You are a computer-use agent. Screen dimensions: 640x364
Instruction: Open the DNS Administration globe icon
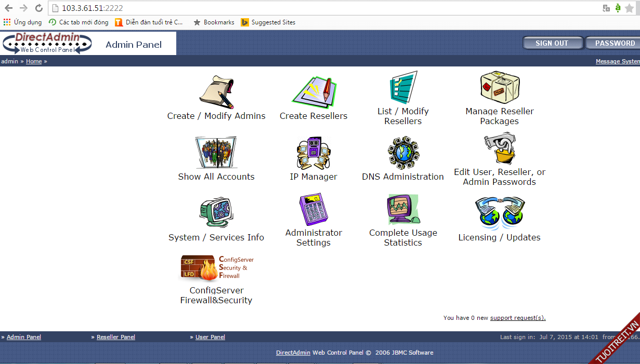click(403, 153)
